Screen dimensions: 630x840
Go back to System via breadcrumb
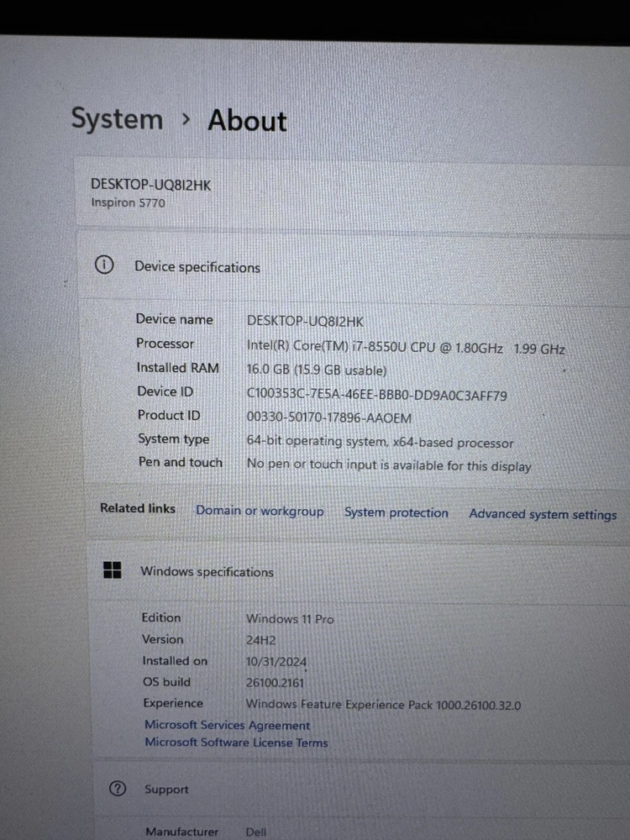[x=117, y=119]
